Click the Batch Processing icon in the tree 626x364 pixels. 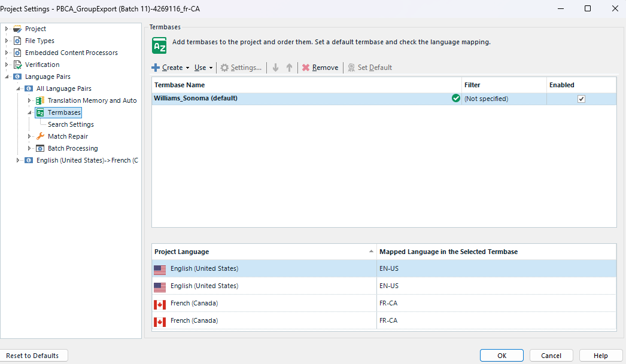click(x=40, y=148)
